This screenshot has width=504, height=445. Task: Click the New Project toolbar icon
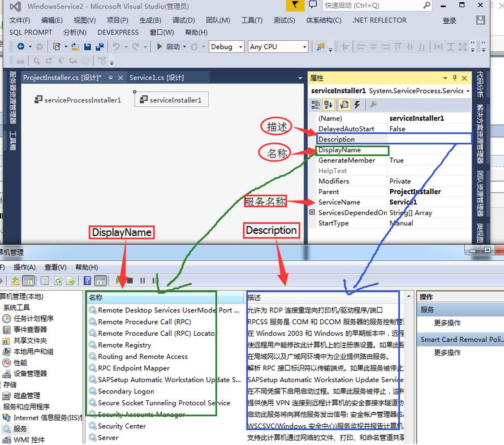pyautogui.click(x=56, y=46)
